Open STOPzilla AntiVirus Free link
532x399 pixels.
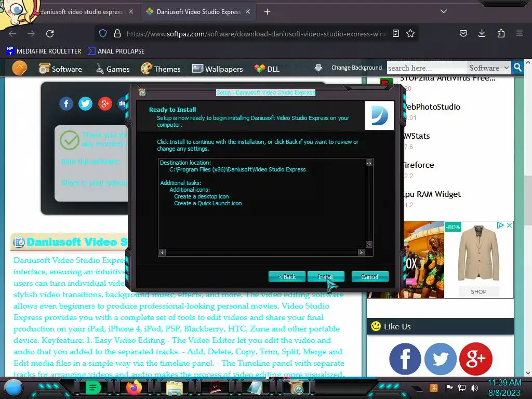coord(447,78)
